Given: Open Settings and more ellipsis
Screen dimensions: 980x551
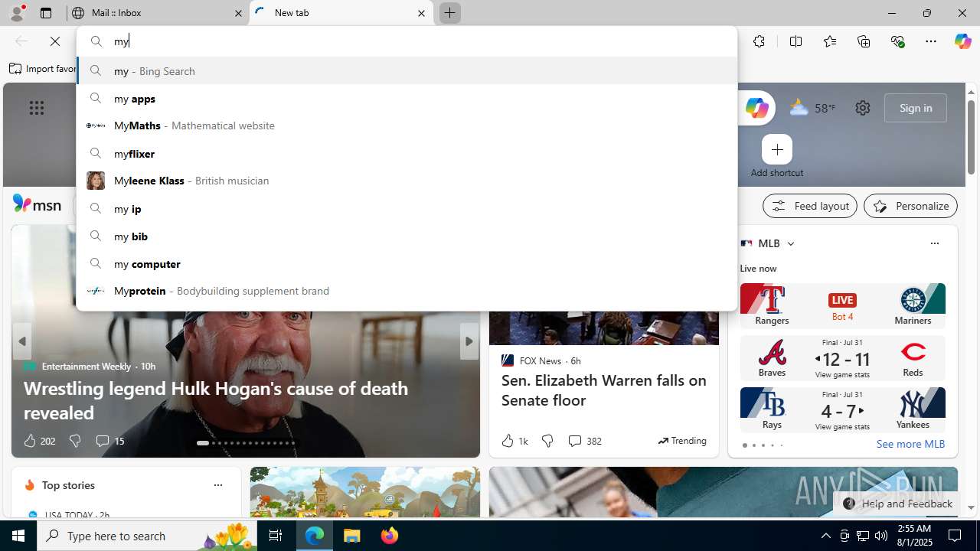Looking at the screenshot, I should point(931,41).
